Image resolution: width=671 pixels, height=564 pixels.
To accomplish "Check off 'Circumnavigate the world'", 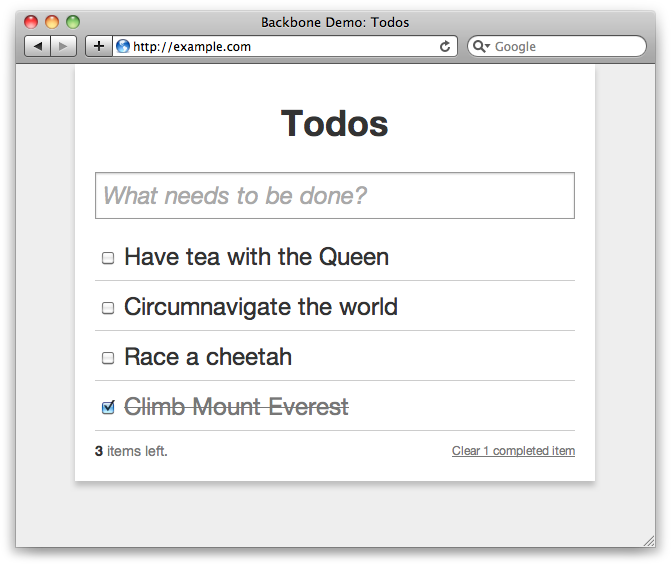I will [x=108, y=308].
